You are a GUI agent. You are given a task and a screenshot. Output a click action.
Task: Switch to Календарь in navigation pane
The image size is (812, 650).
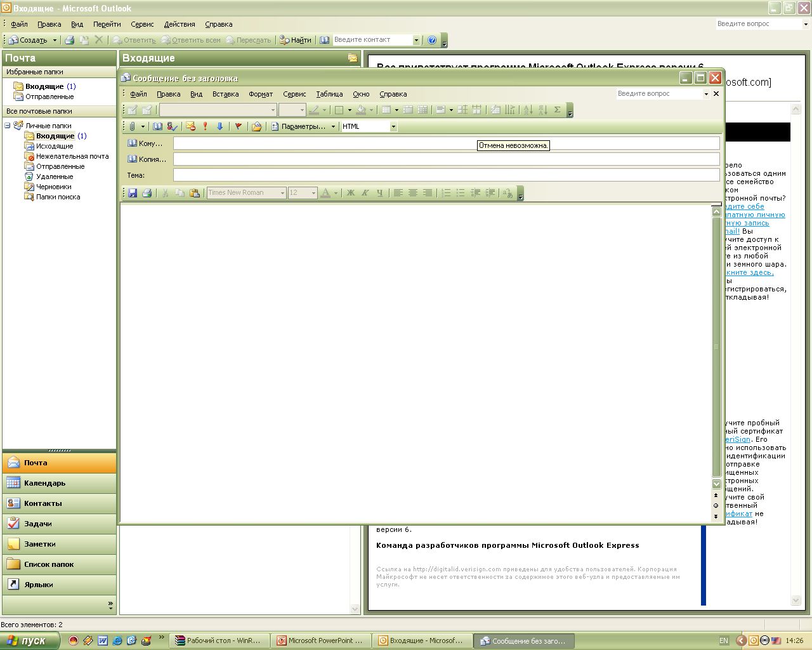coord(60,483)
